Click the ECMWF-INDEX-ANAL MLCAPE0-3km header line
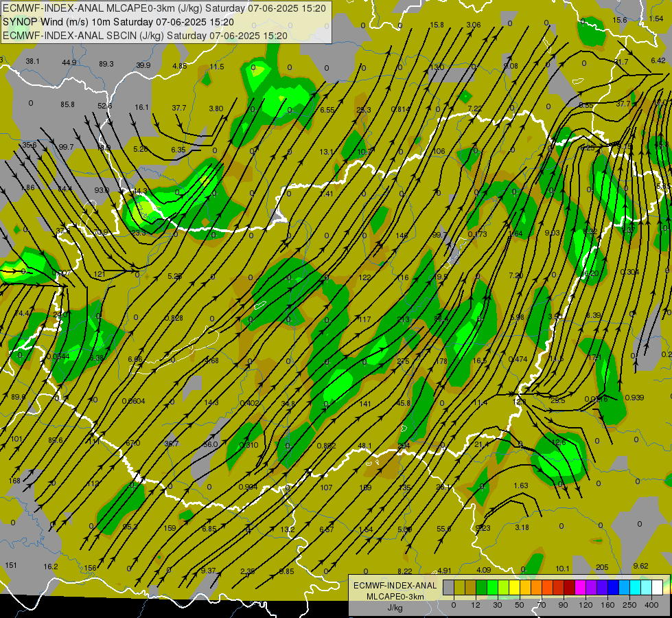This screenshot has height=618, width=672. 164,8
